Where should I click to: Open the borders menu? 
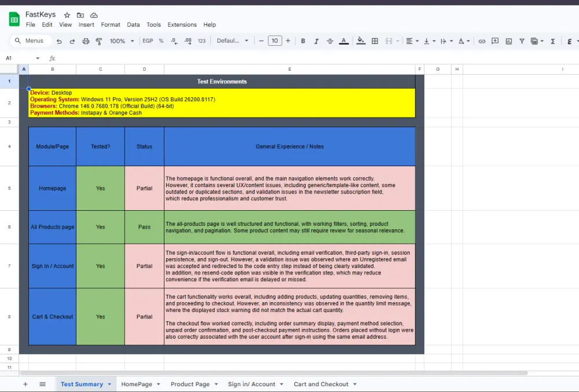(x=375, y=41)
